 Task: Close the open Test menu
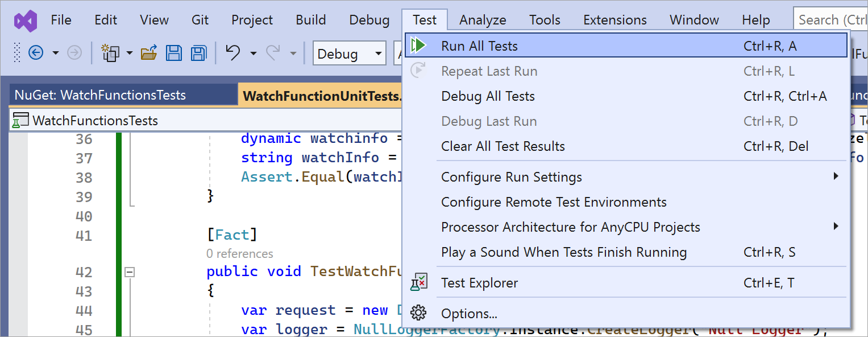pos(425,20)
